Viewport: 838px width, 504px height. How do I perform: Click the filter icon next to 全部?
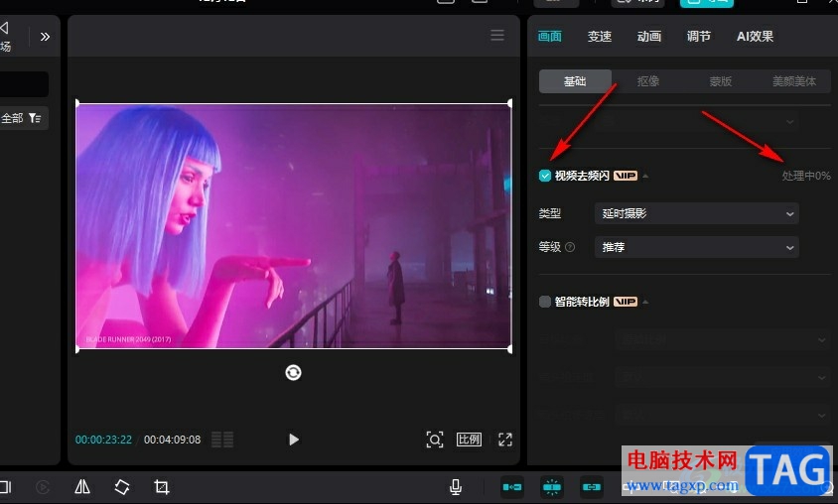click(x=35, y=118)
